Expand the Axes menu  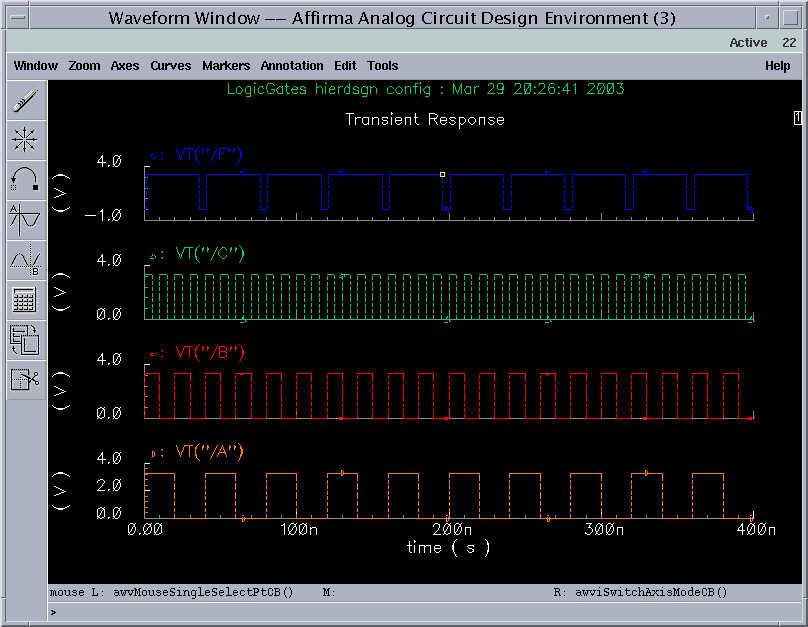[125, 66]
